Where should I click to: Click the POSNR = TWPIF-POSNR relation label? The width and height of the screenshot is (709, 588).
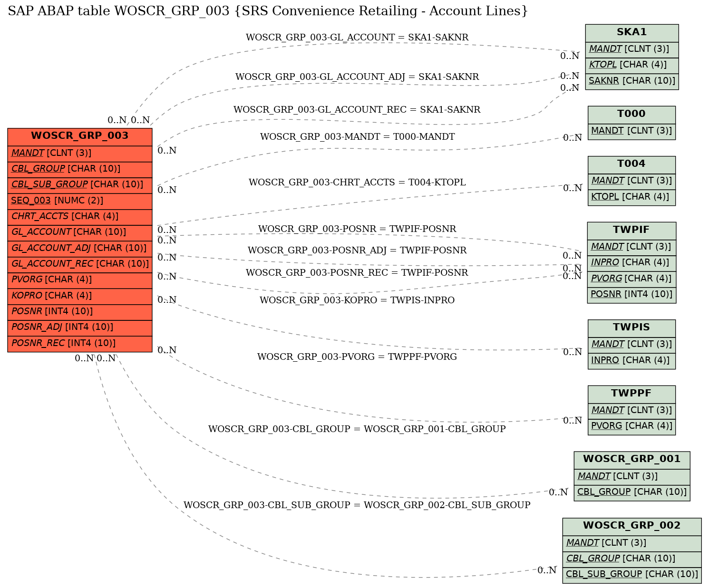357,229
